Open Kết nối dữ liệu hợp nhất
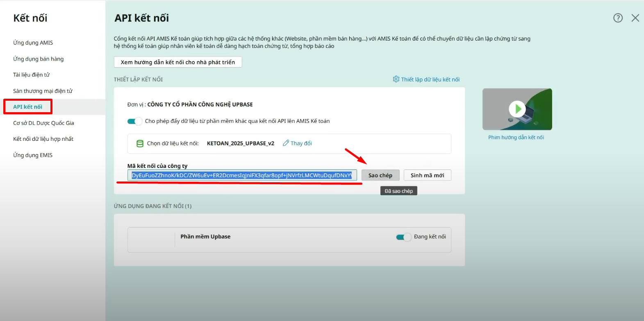This screenshot has width=644, height=321. [43, 139]
